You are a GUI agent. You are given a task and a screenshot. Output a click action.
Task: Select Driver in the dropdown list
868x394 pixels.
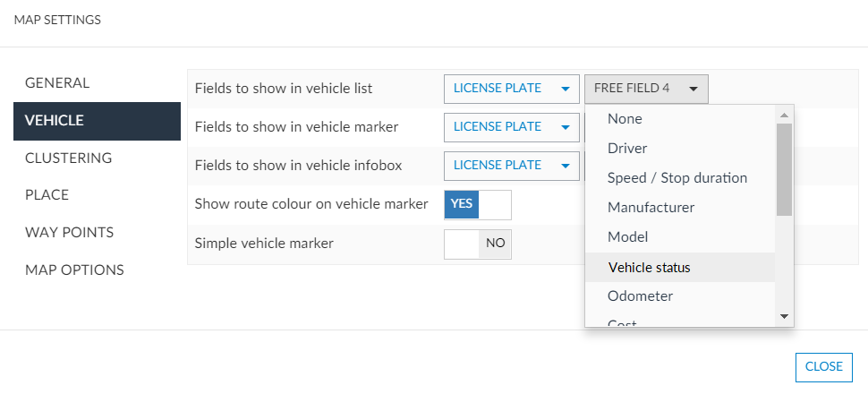pyautogui.click(x=627, y=148)
